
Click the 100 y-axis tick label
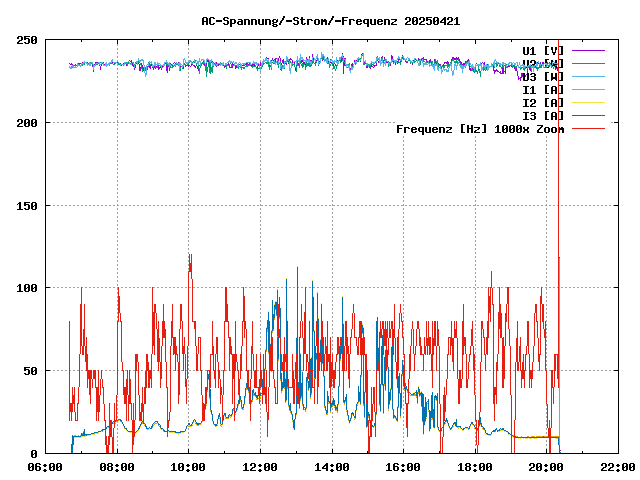(x=27, y=288)
